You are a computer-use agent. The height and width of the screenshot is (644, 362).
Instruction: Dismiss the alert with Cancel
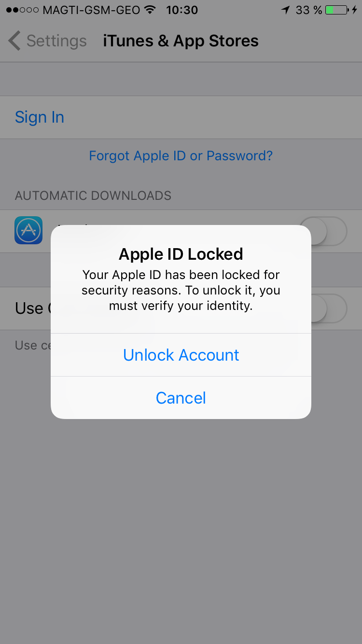click(x=181, y=398)
